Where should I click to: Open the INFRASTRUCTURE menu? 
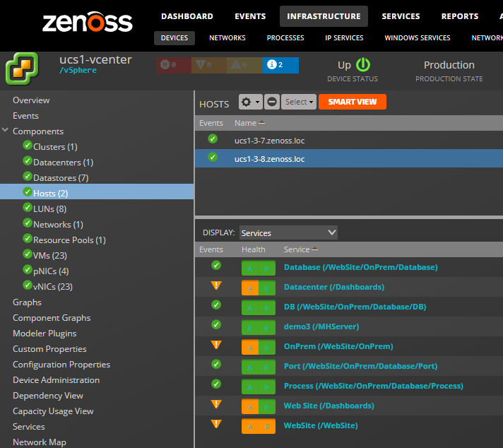[x=324, y=16]
